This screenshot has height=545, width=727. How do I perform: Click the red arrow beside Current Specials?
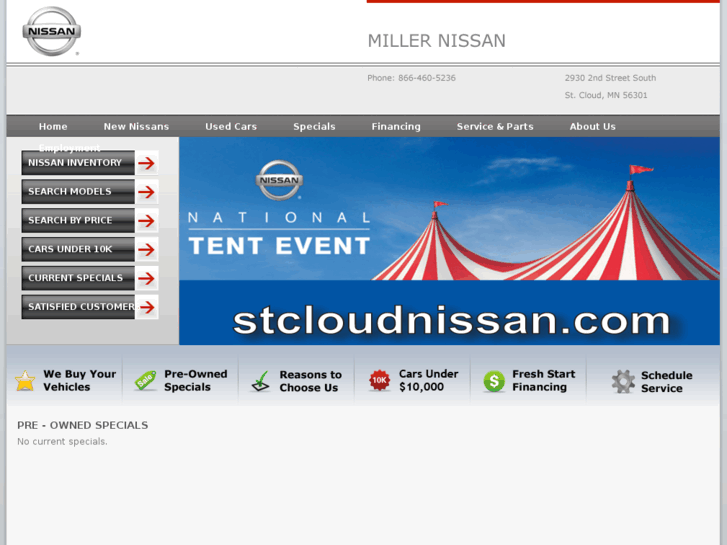pyautogui.click(x=147, y=278)
